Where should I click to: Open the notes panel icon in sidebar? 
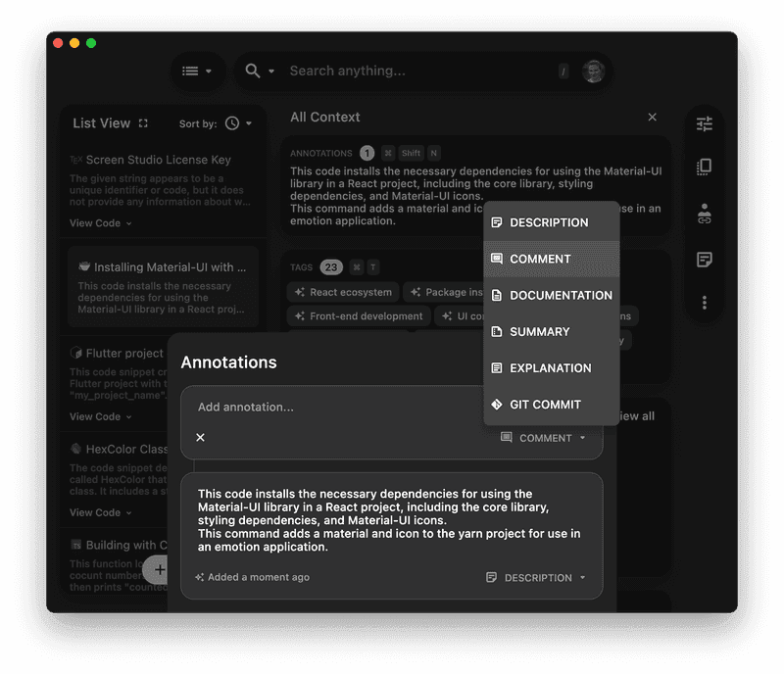coord(704,259)
